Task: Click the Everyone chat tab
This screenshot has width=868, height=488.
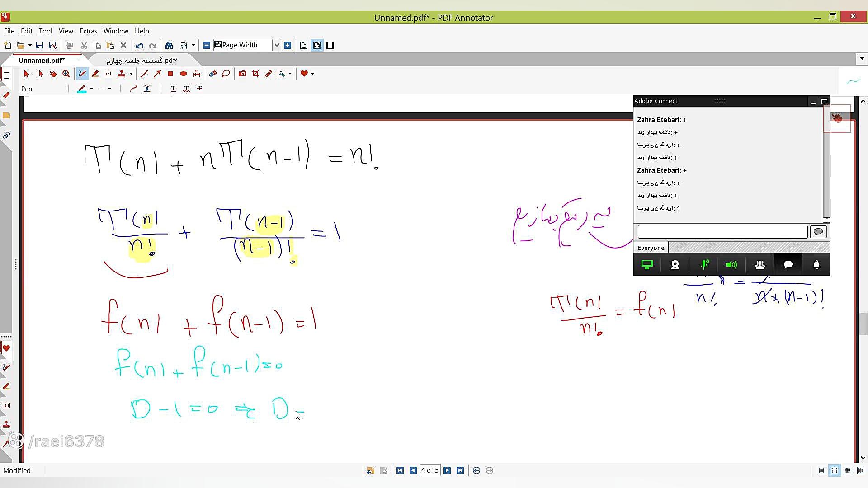Action: point(651,248)
